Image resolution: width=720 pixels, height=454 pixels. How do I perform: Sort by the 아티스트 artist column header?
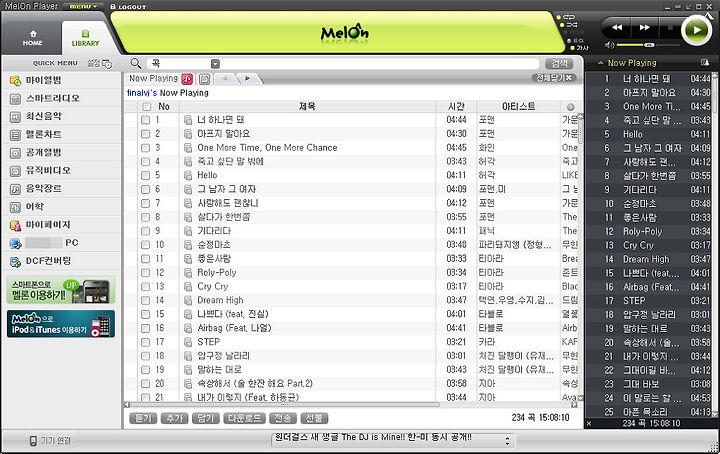click(x=518, y=106)
